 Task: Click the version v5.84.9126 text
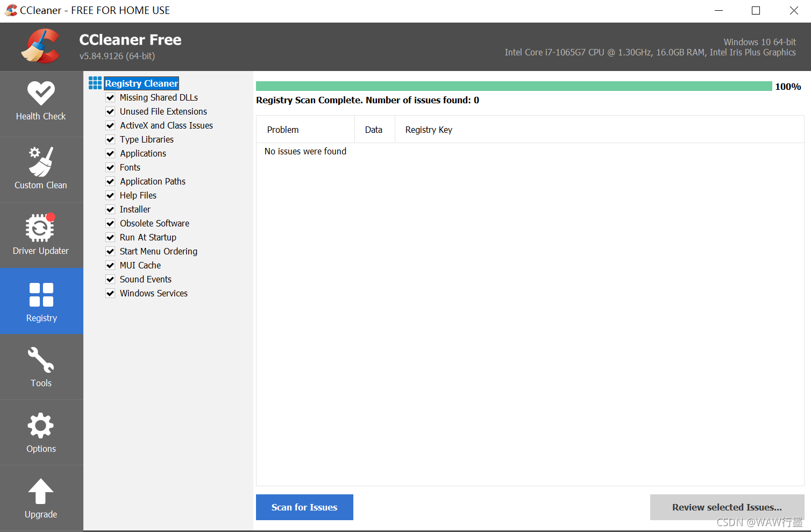click(117, 56)
